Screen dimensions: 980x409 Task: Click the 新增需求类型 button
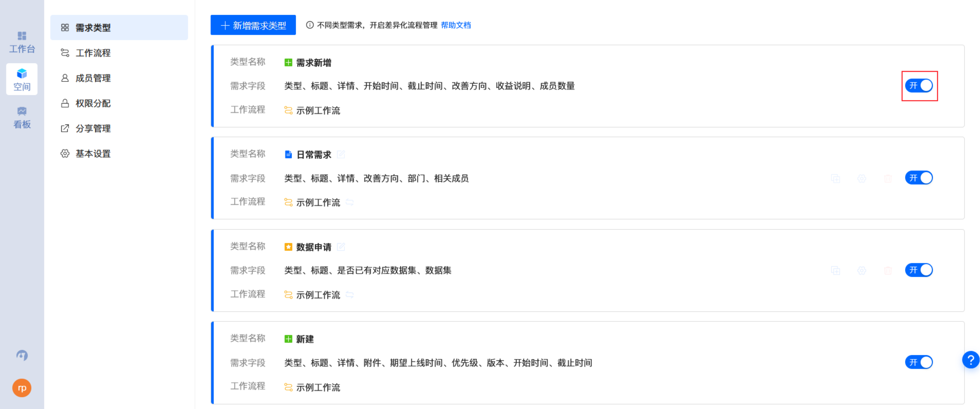tap(253, 25)
